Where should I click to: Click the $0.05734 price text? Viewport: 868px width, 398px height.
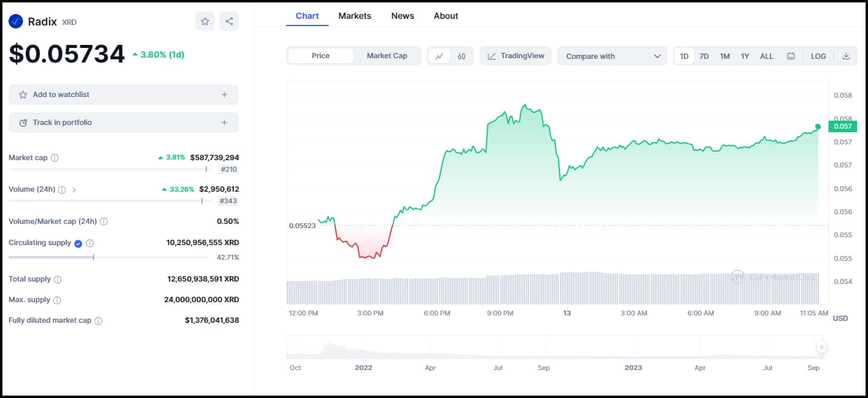[67, 55]
